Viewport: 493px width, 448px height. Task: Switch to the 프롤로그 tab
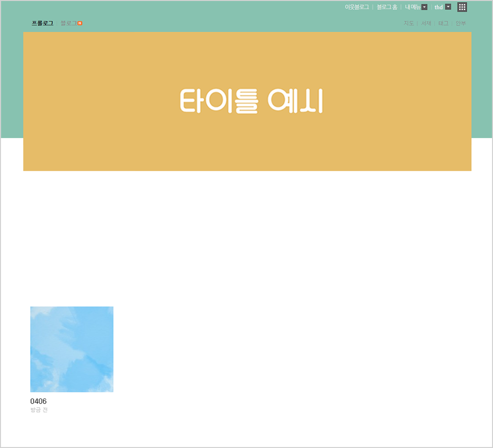point(42,23)
